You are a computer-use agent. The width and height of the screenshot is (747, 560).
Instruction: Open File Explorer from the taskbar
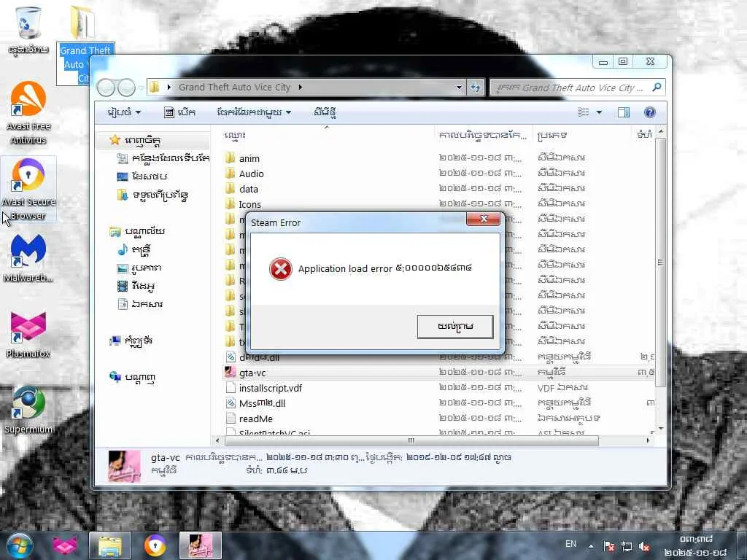pos(110,545)
